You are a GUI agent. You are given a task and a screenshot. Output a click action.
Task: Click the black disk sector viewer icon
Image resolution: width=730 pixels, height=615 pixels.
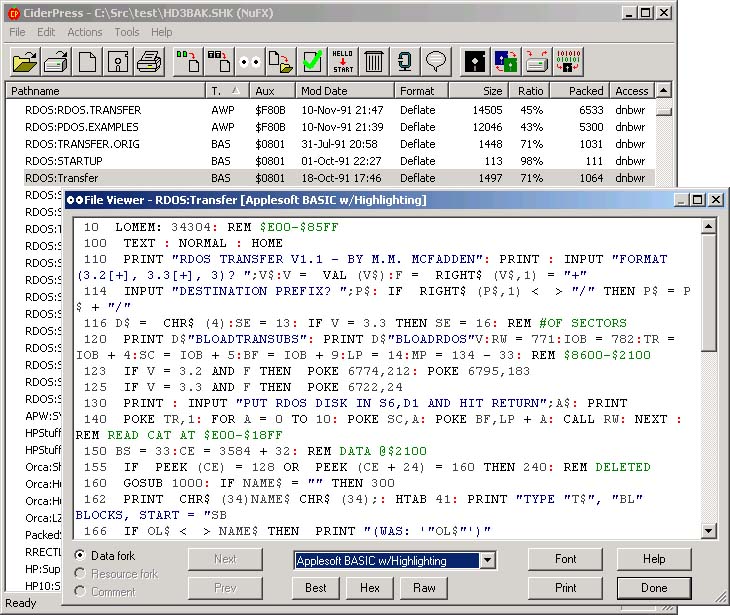click(475, 61)
